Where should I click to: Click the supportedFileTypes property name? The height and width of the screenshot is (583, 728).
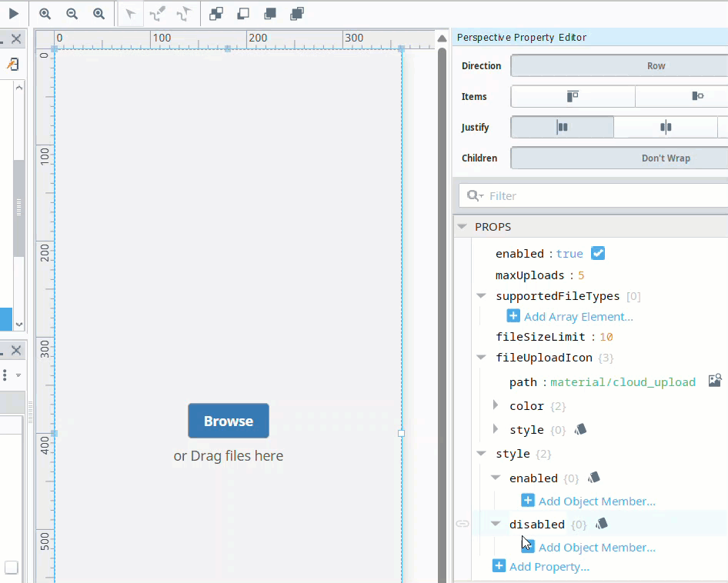coord(558,296)
